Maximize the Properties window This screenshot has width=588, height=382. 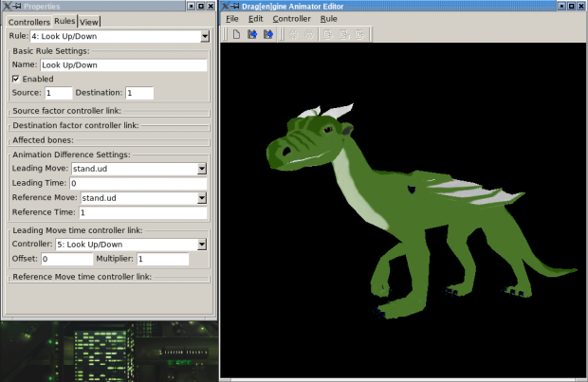click(201, 6)
